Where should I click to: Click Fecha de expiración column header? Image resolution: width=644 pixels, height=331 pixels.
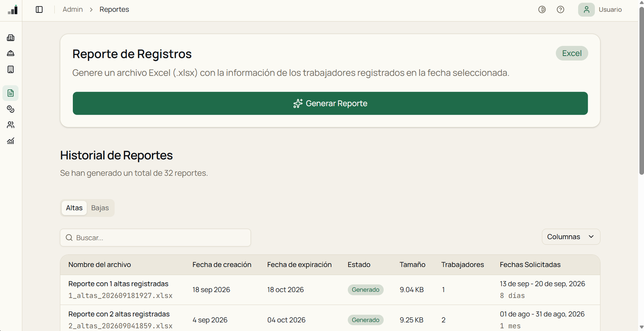coord(299,265)
